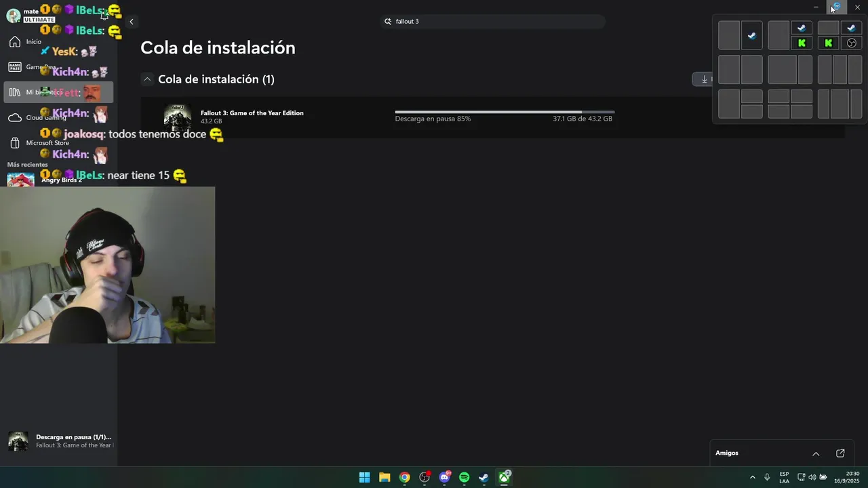Open the ESP LAA input language switcher
868x488 pixels.
(784, 477)
